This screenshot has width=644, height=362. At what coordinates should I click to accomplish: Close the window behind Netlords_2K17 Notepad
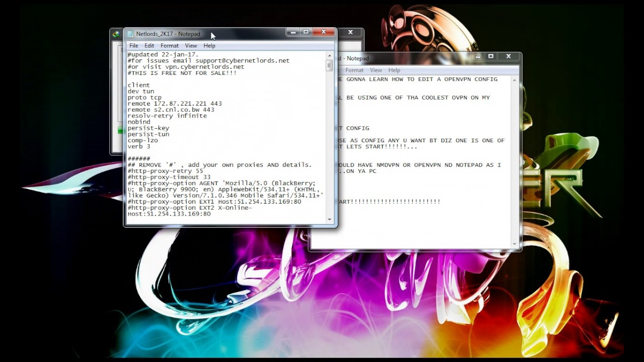(x=350, y=33)
